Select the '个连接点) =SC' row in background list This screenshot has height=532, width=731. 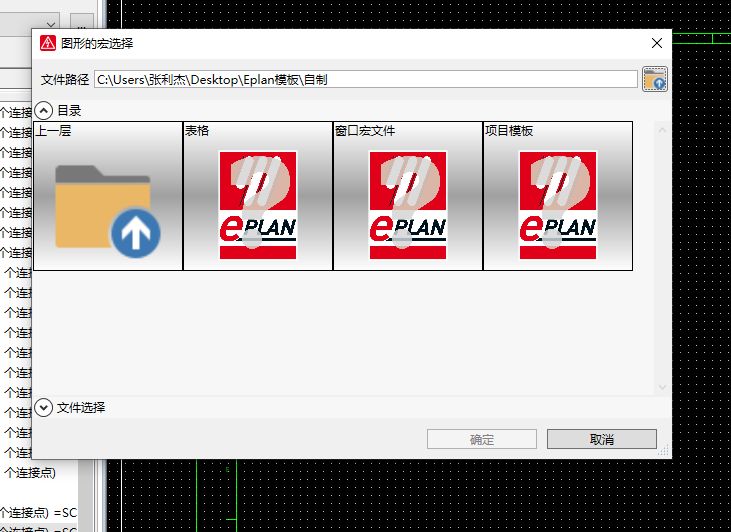pyautogui.click(x=39, y=513)
